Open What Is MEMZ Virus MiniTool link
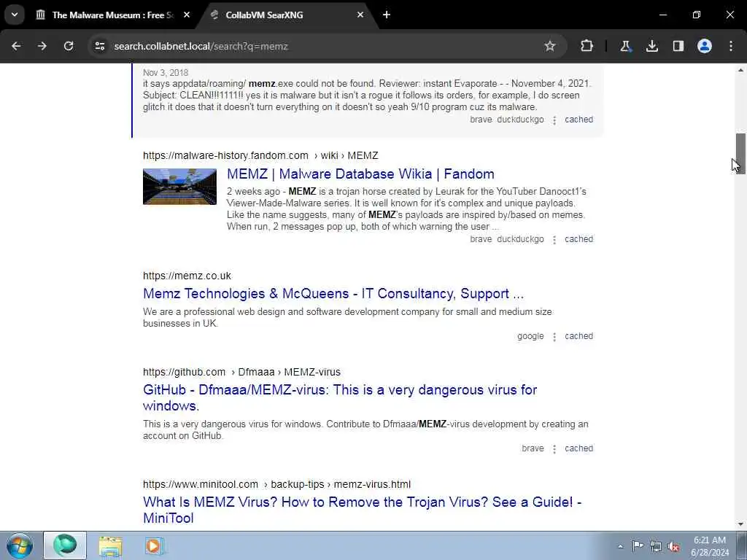This screenshot has height=560, width=747. click(362, 510)
